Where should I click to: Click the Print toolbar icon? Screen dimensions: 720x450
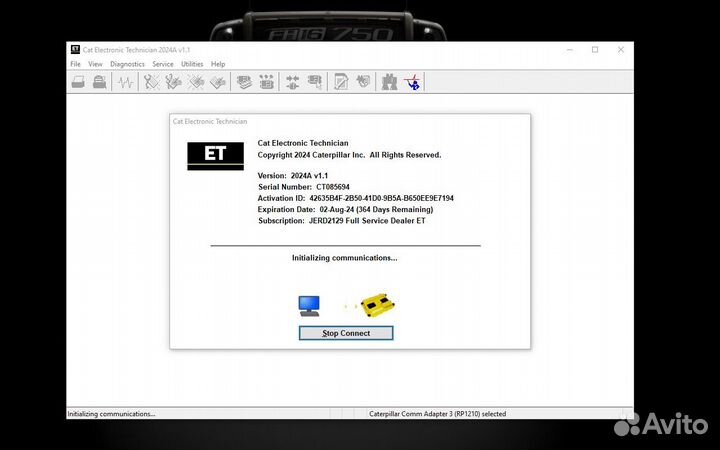pos(78,82)
